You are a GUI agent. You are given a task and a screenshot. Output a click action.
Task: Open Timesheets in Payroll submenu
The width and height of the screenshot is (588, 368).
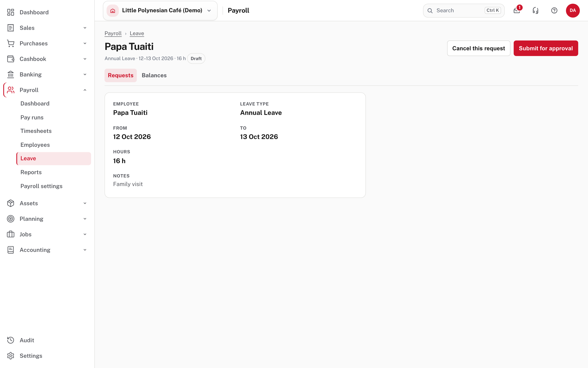(54, 131)
